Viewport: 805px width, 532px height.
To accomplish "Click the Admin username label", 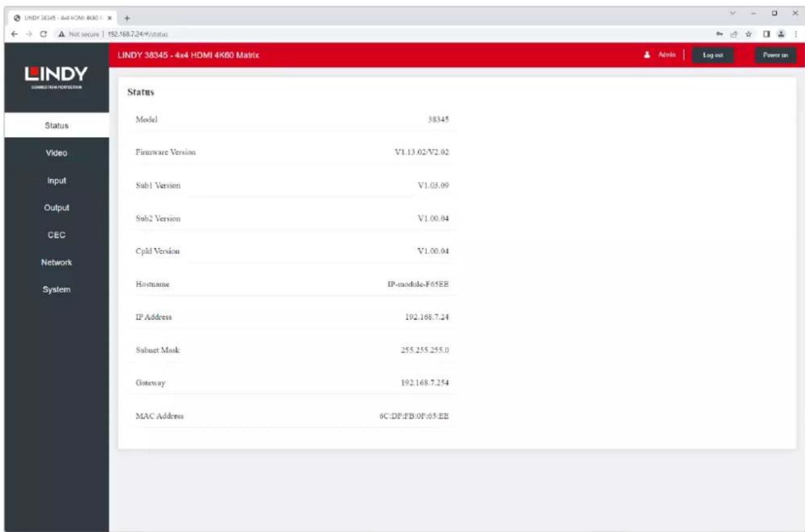I will point(665,55).
